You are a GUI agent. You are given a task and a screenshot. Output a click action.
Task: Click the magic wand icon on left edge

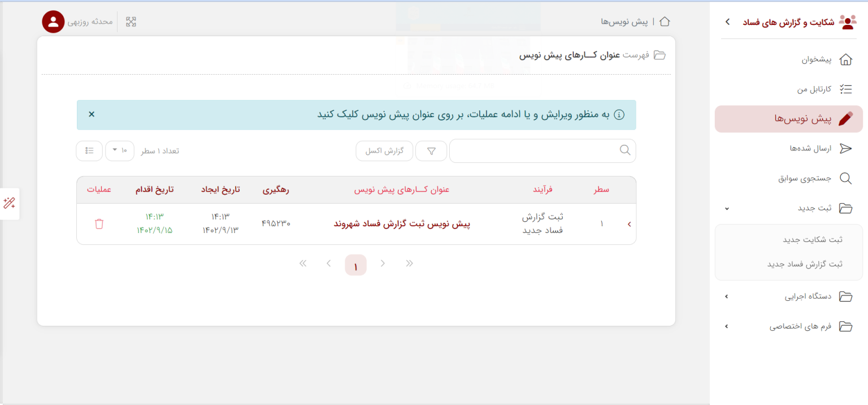[10, 204]
